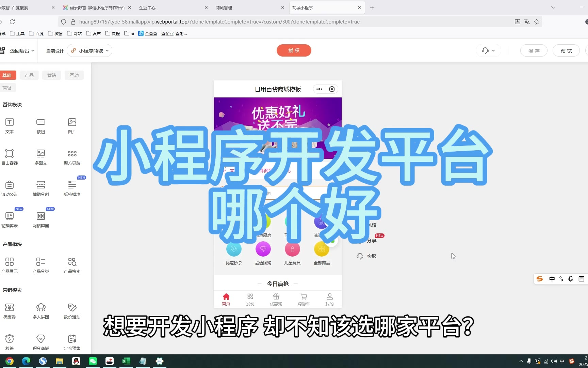
Task: Open WeChat from the Windows taskbar
Action: point(93,361)
